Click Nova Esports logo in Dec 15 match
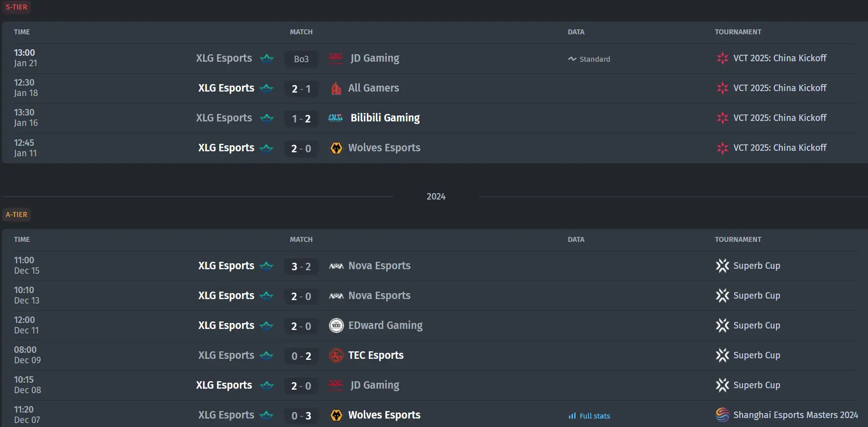The width and height of the screenshot is (868, 427). pyautogui.click(x=336, y=266)
